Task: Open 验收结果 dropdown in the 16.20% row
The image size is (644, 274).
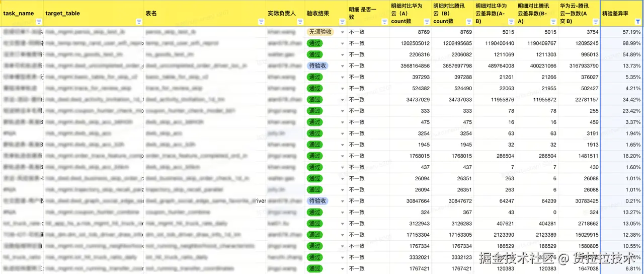Action: pos(343,156)
